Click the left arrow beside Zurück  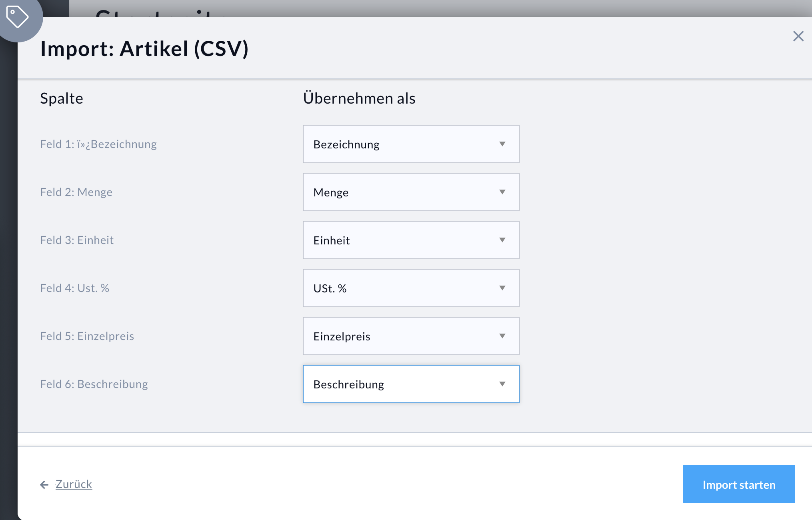click(x=44, y=485)
